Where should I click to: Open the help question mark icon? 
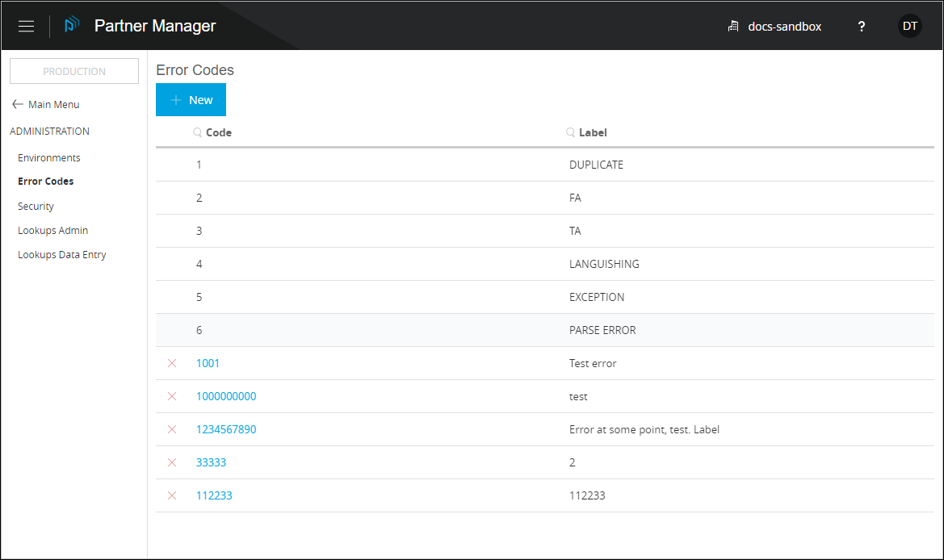click(x=862, y=26)
